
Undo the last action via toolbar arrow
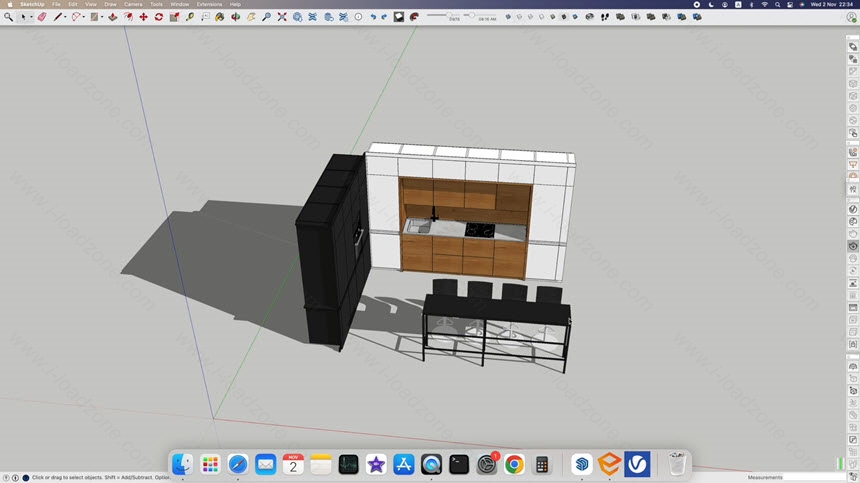click(x=373, y=17)
